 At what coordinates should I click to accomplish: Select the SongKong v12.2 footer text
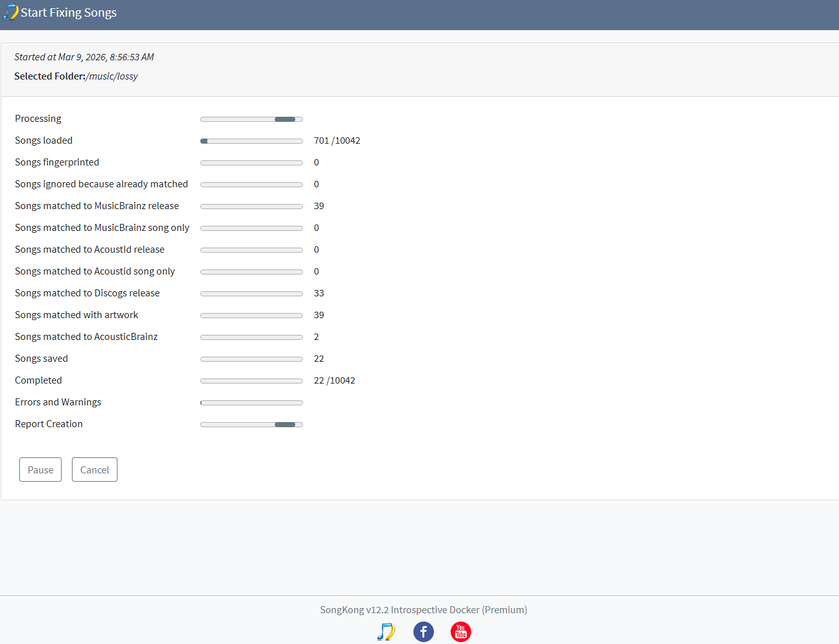pyautogui.click(x=423, y=609)
